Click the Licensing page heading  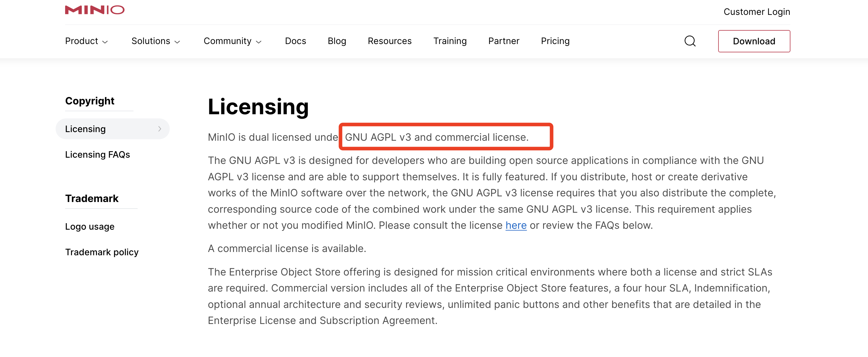click(258, 107)
